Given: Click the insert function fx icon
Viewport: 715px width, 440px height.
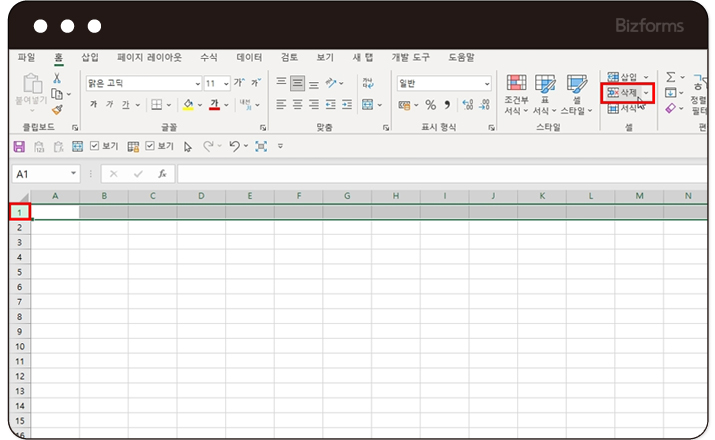Looking at the screenshot, I should coord(162,173).
